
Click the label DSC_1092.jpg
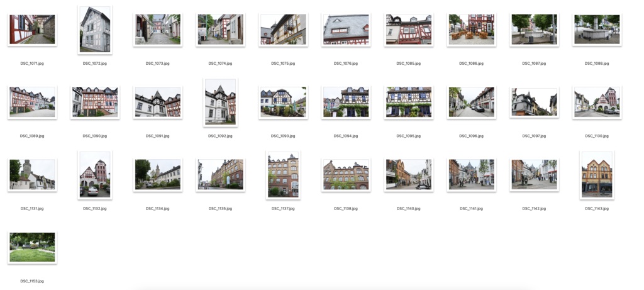point(221,136)
